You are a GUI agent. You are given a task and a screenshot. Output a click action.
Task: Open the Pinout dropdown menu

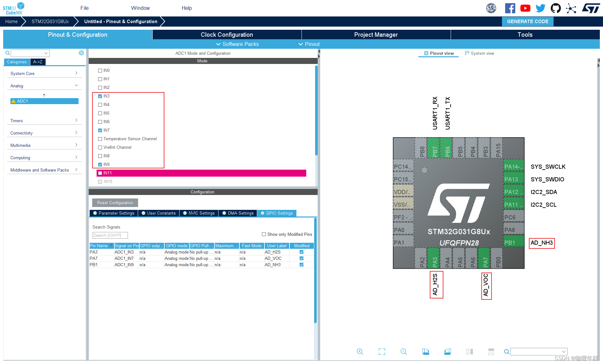tap(309, 44)
